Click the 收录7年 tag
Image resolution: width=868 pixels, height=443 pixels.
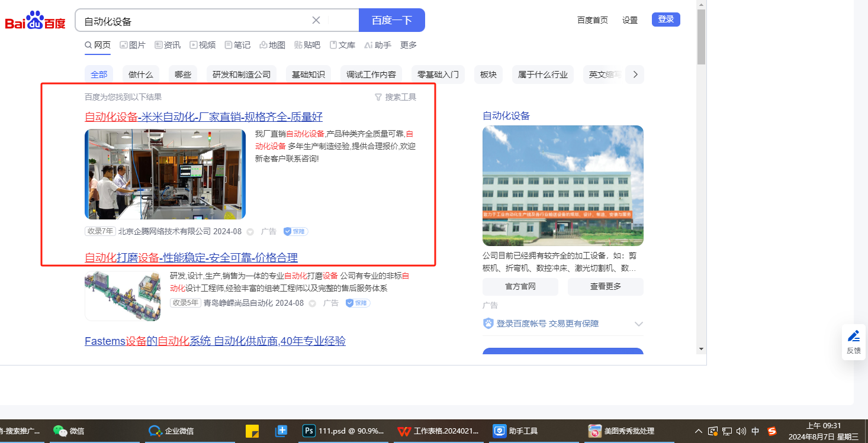pos(100,231)
